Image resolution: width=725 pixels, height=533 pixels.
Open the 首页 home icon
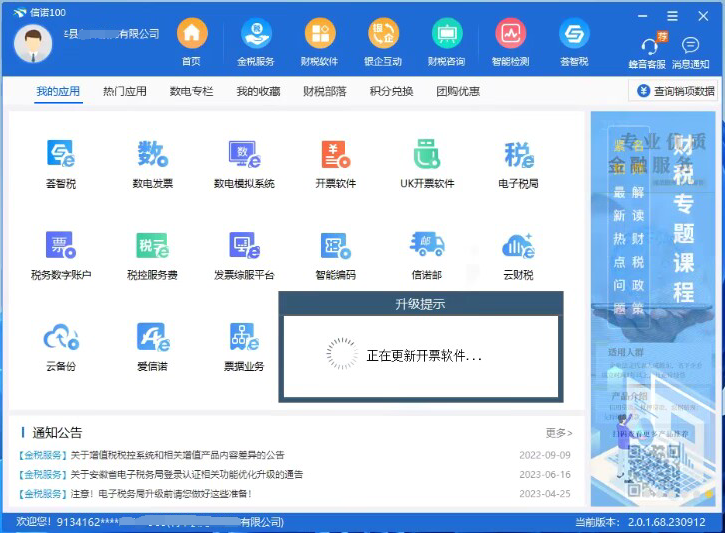pos(191,42)
